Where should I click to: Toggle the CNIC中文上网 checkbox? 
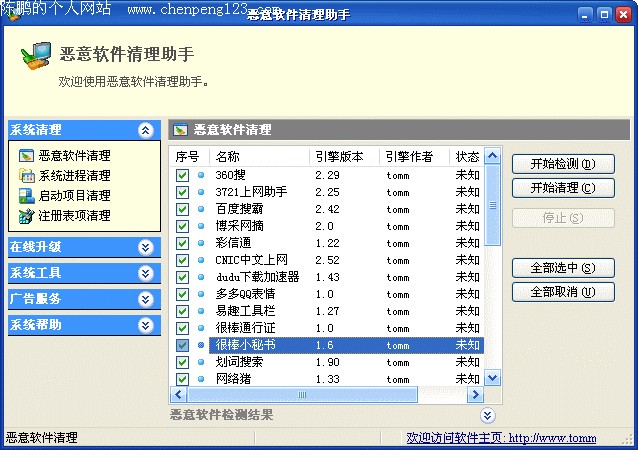tap(182, 260)
